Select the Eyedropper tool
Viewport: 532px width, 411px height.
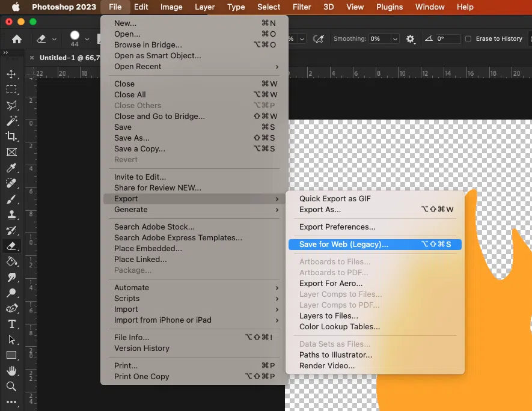pyautogui.click(x=11, y=168)
